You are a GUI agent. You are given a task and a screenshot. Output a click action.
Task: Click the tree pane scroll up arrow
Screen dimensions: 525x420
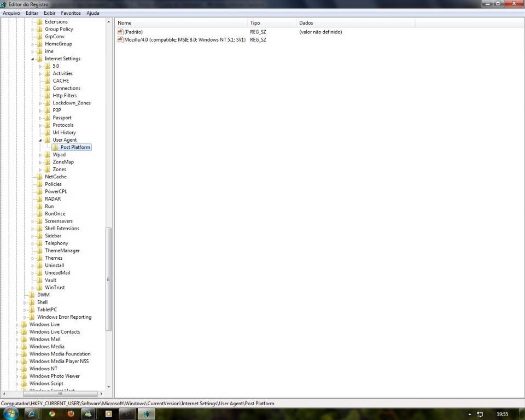[108, 22]
